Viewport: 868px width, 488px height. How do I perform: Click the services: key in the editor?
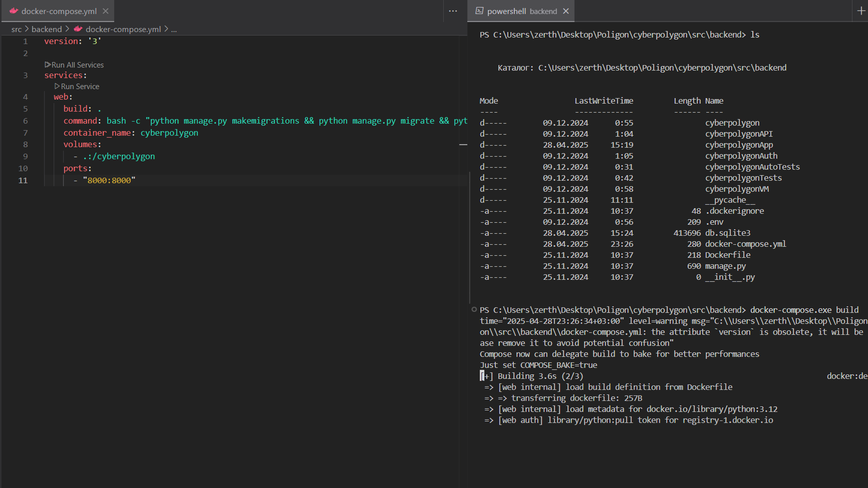pos(65,75)
